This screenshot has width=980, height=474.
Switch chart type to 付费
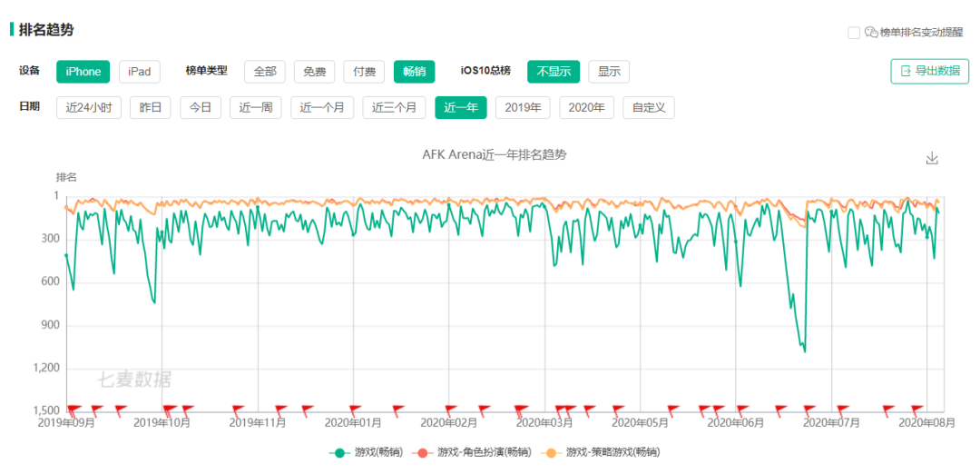[364, 72]
